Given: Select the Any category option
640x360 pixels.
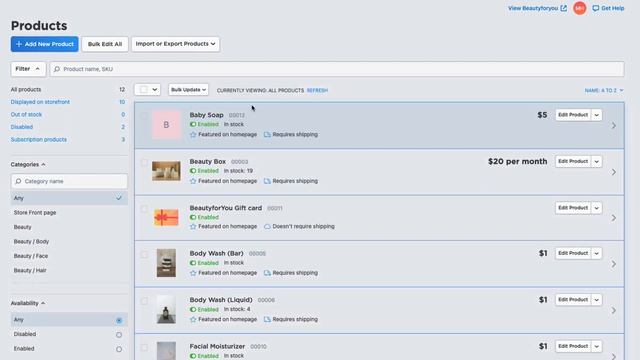Looking at the screenshot, I should 69,198.
